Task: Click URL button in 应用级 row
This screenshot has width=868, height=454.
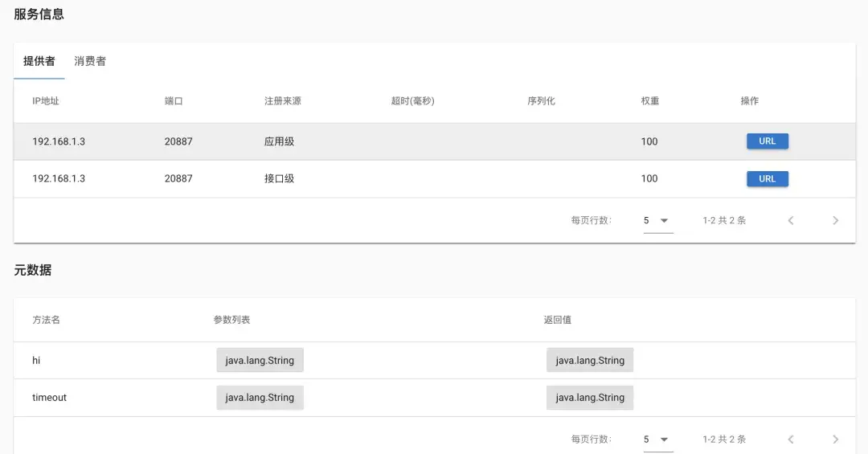Action: coord(768,141)
